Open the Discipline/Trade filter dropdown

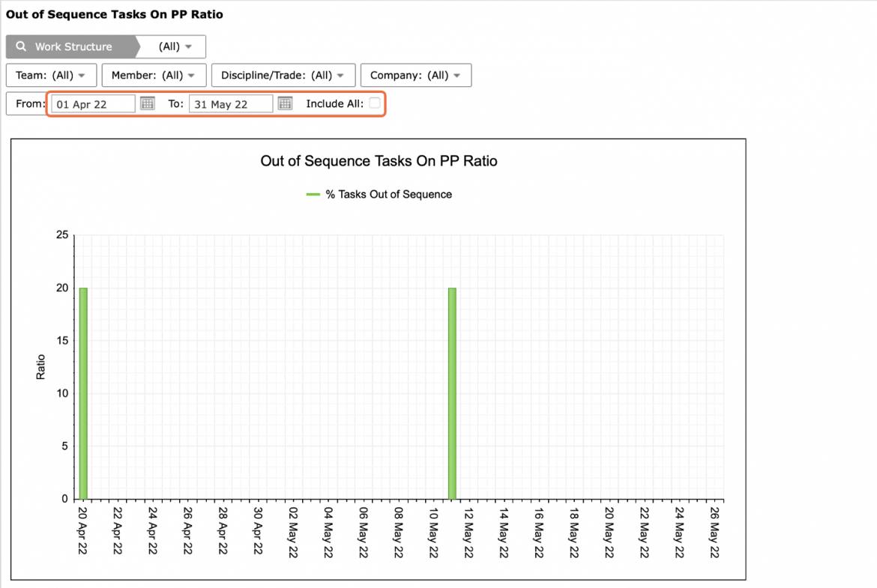click(283, 76)
